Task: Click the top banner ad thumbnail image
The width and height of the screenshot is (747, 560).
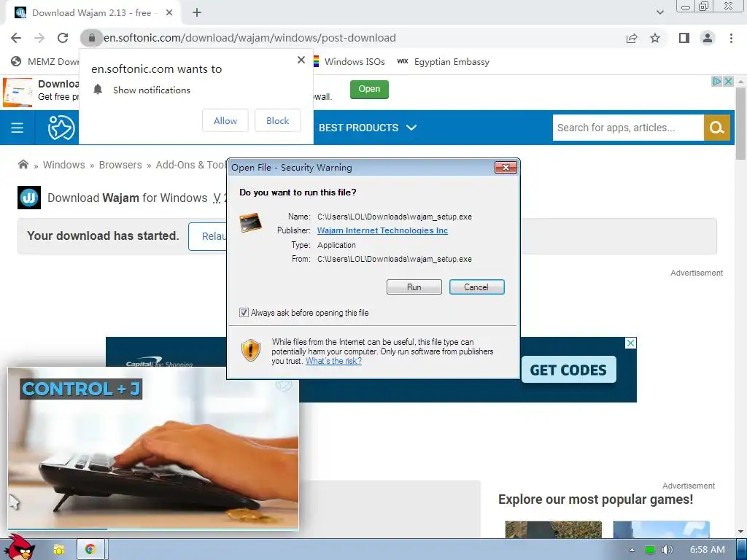Action: click(18, 93)
